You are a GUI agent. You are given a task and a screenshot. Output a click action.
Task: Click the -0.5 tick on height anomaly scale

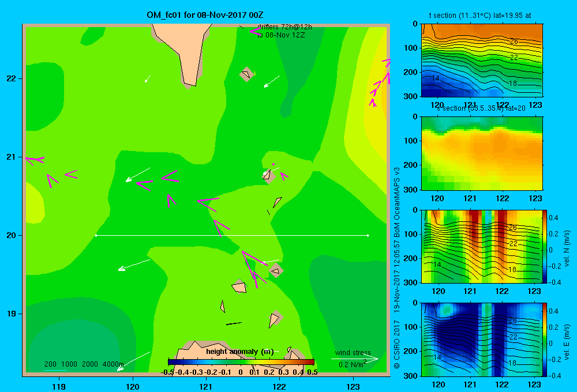tap(167, 372)
